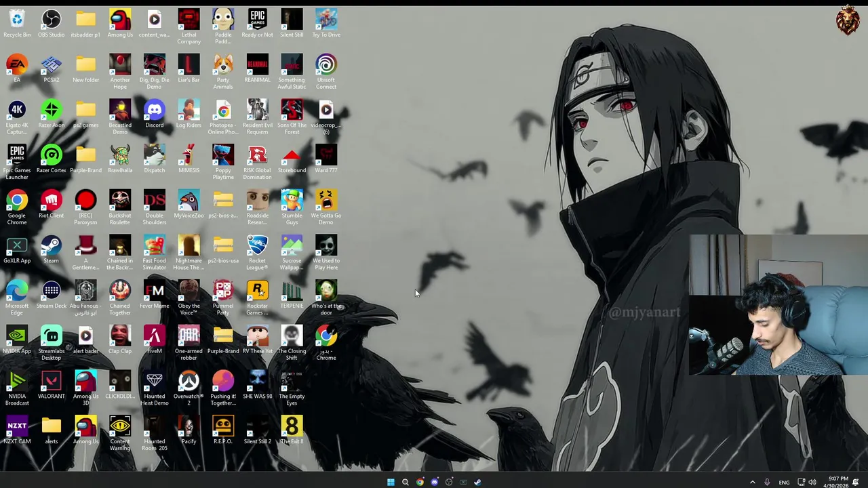Select the NVIDIA Broadcast shortcut

tap(17, 388)
